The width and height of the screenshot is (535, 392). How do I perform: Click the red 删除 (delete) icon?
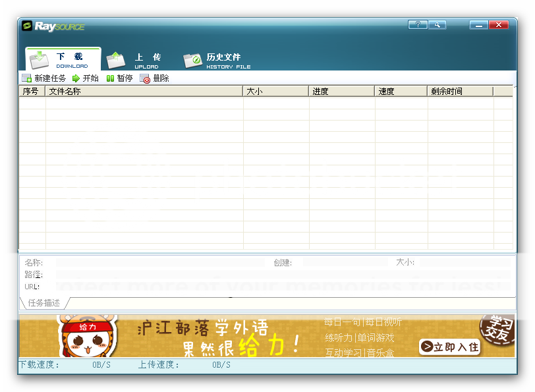145,78
